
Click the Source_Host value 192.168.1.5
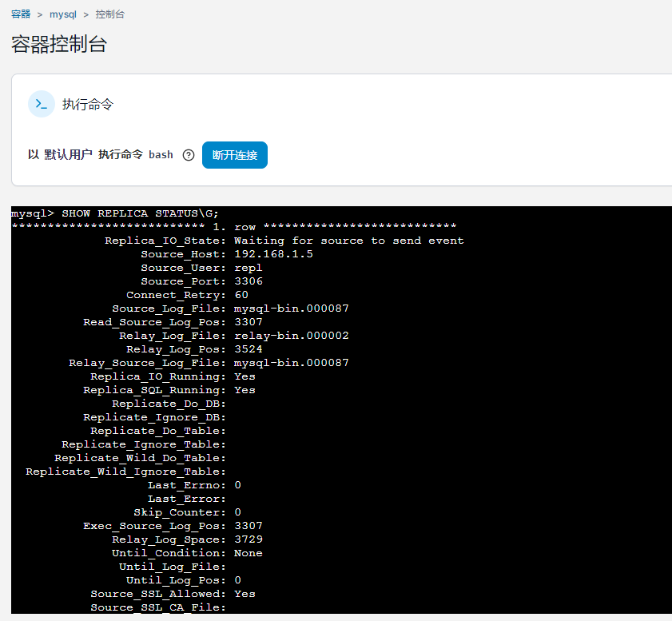[273, 254]
